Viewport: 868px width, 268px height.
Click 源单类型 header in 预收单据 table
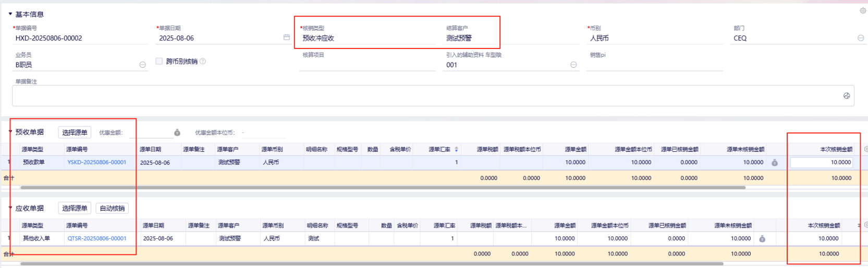pos(33,150)
